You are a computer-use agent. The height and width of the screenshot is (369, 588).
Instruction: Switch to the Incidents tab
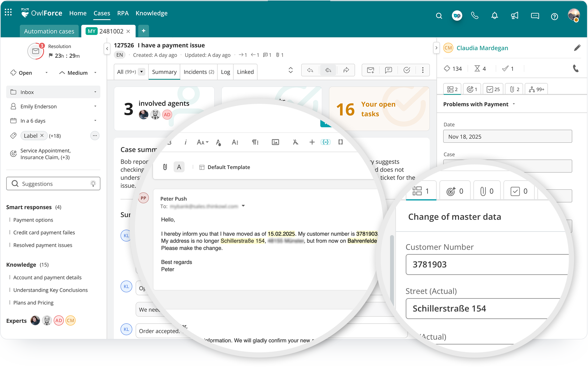pyautogui.click(x=198, y=72)
